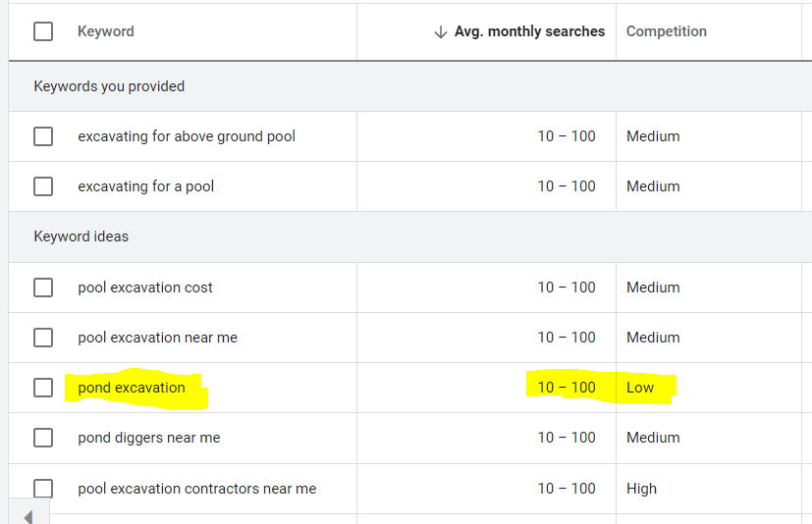This screenshot has height=524, width=812.
Task: Click the pool excavation cost keyword
Action: pyautogui.click(x=145, y=288)
